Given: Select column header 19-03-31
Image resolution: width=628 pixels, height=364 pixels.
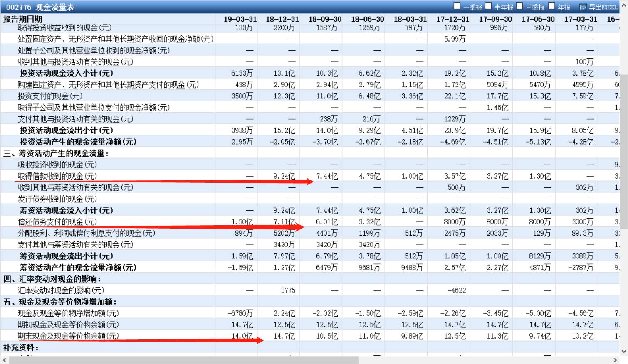Looking at the screenshot, I should point(240,19).
